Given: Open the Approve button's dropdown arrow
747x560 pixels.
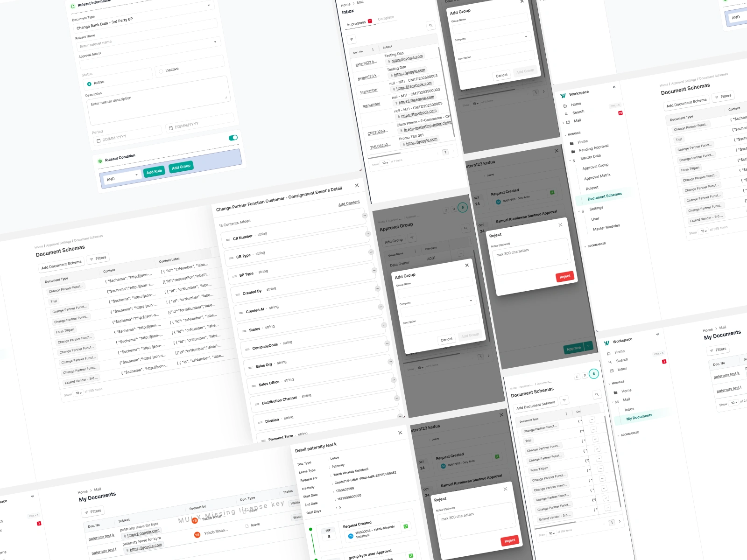Looking at the screenshot, I should (589, 346).
